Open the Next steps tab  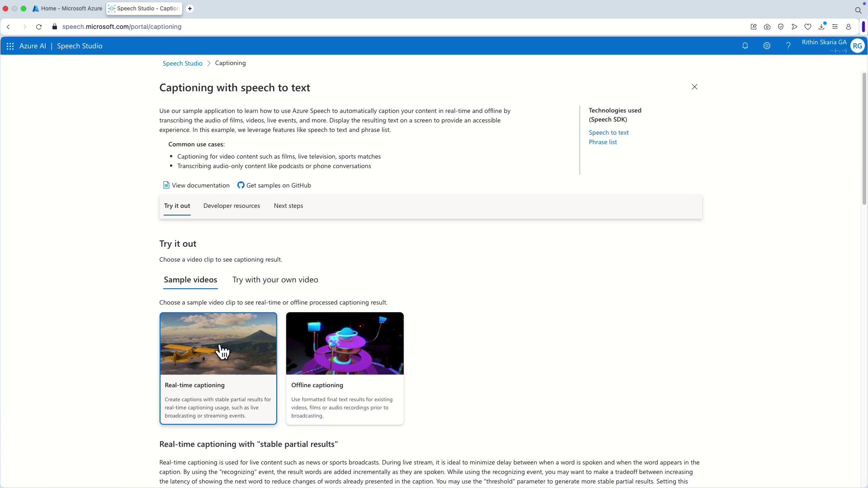click(288, 206)
